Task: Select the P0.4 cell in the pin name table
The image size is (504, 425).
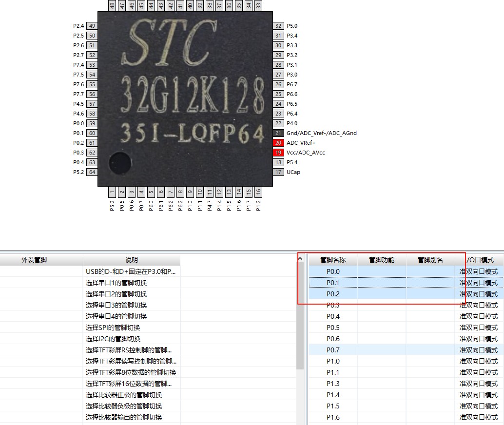Action: coord(333,316)
